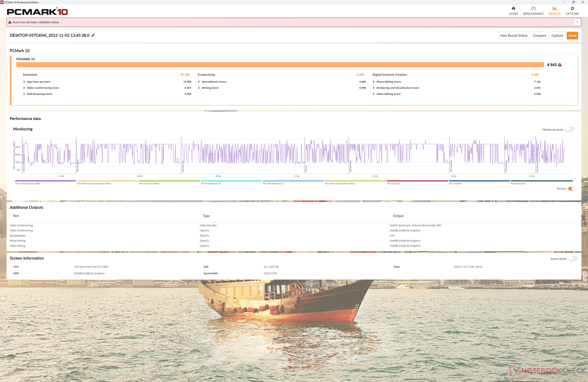
Task: Click the warning icon in validation banner
Action: point(10,22)
